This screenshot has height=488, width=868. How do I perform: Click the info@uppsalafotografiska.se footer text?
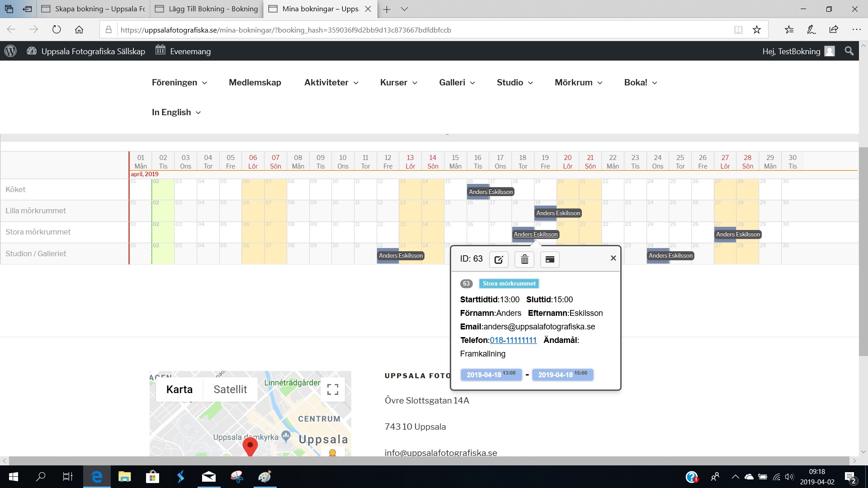(x=441, y=453)
